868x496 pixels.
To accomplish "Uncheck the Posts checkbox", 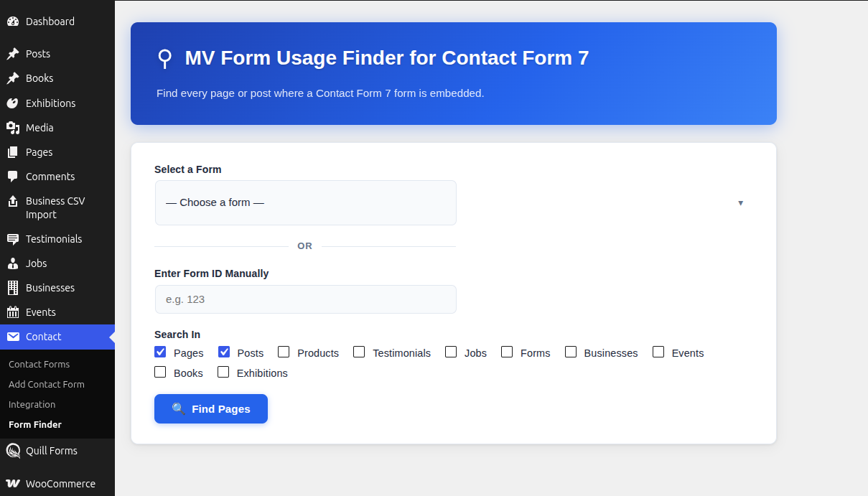I will tap(224, 352).
